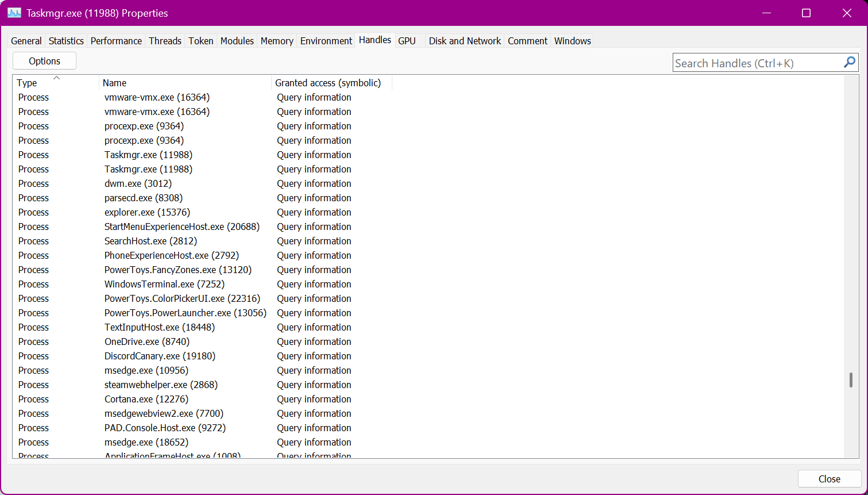Sort by Granted access column header
The width and height of the screenshot is (868, 495).
(327, 83)
